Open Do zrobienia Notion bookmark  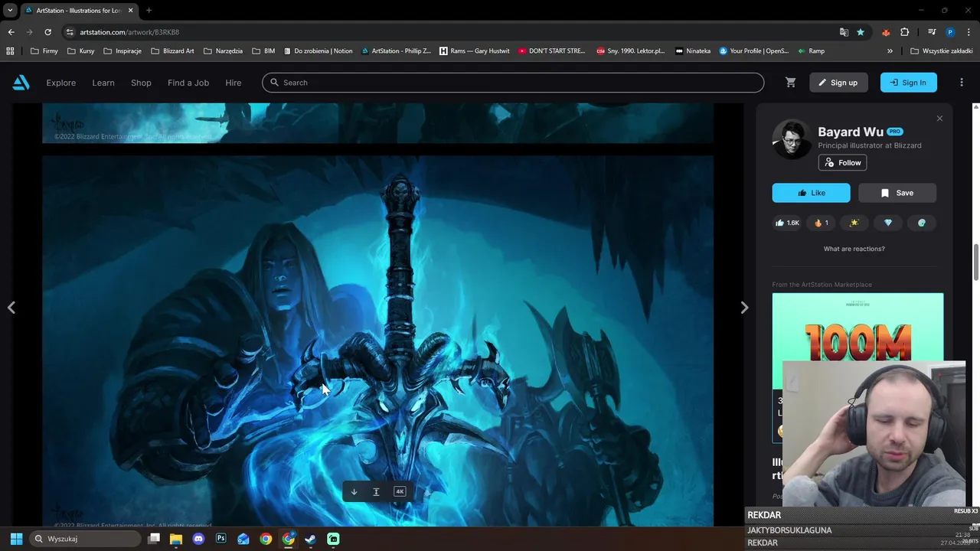click(317, 51)
